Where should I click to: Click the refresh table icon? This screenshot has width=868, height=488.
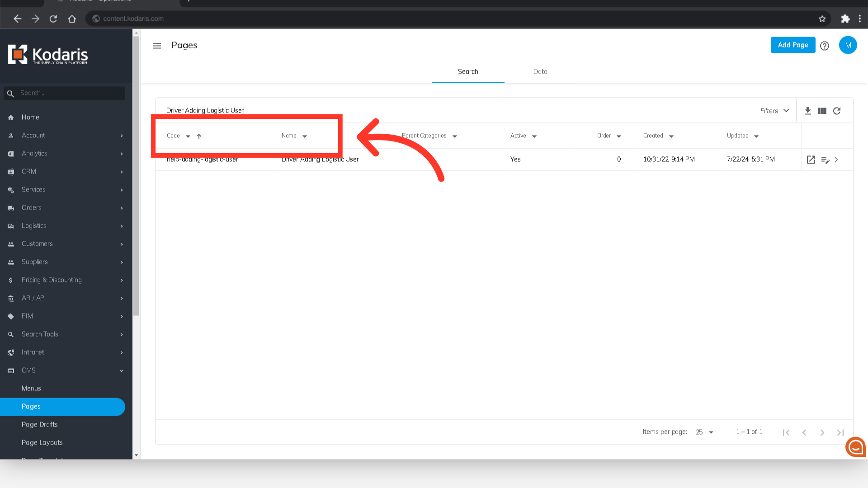[837, 111]
